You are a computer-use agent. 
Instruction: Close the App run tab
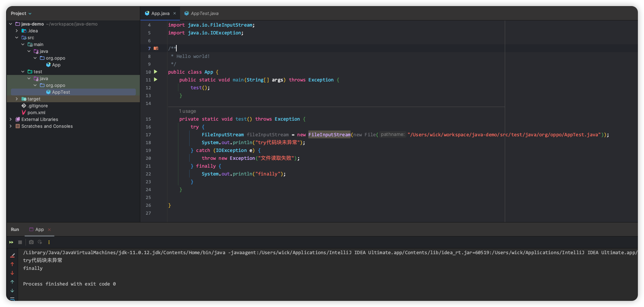pyautogui.click(x=49, y=230)
